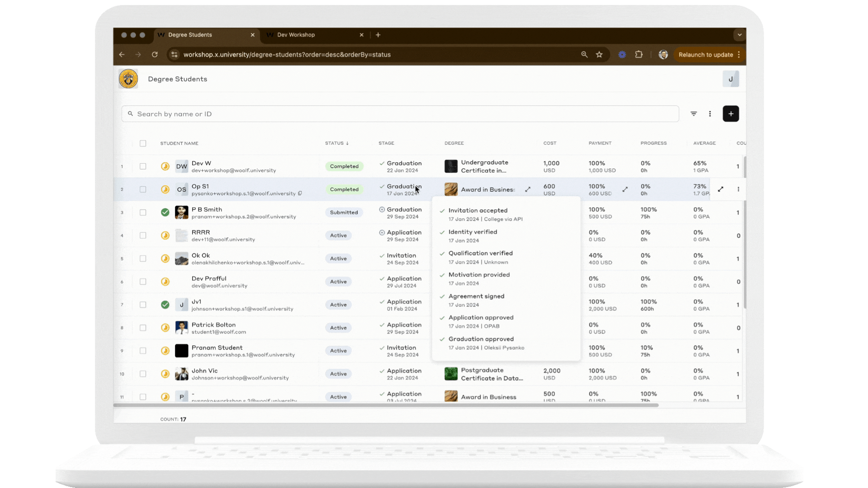The image size is (868, 488).
Task: Focus the Search by name or ID field
Action: point(400,114)
